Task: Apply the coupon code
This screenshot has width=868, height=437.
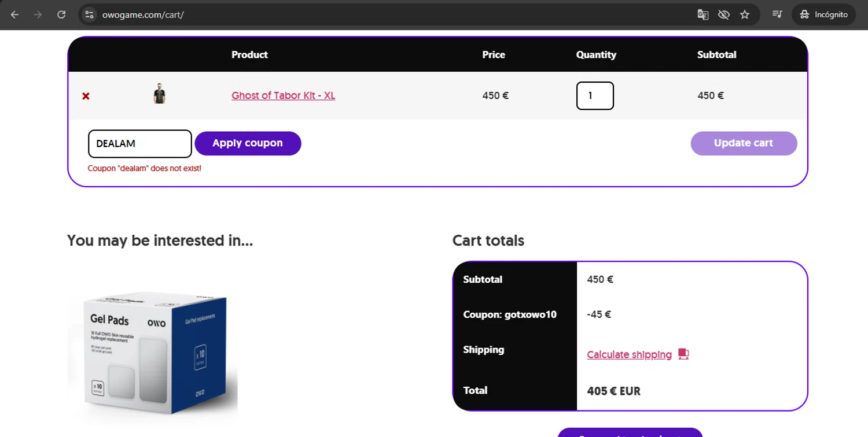Action: point(248,143)
